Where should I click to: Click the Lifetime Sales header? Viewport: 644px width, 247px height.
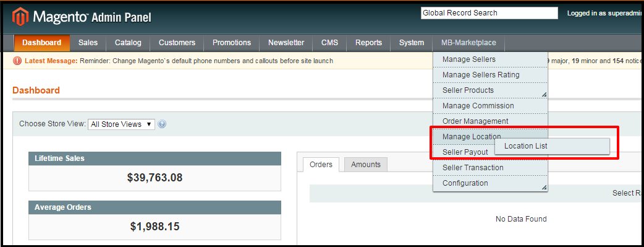(155, 158)
